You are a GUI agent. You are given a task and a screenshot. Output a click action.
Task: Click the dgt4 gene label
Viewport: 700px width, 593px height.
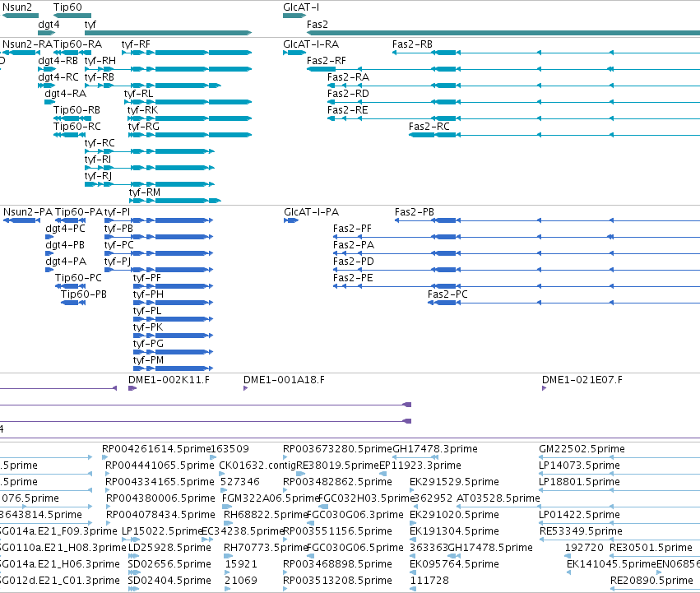coord(49,24)
